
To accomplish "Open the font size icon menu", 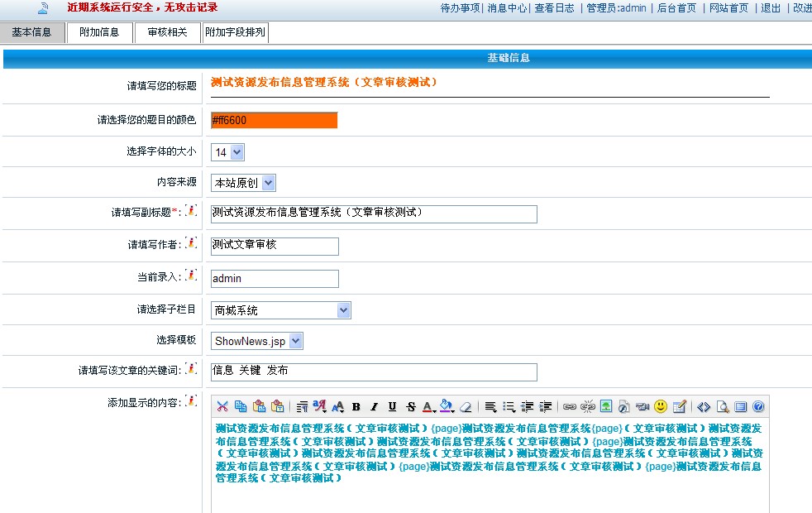I will click(x=338, y=407).
